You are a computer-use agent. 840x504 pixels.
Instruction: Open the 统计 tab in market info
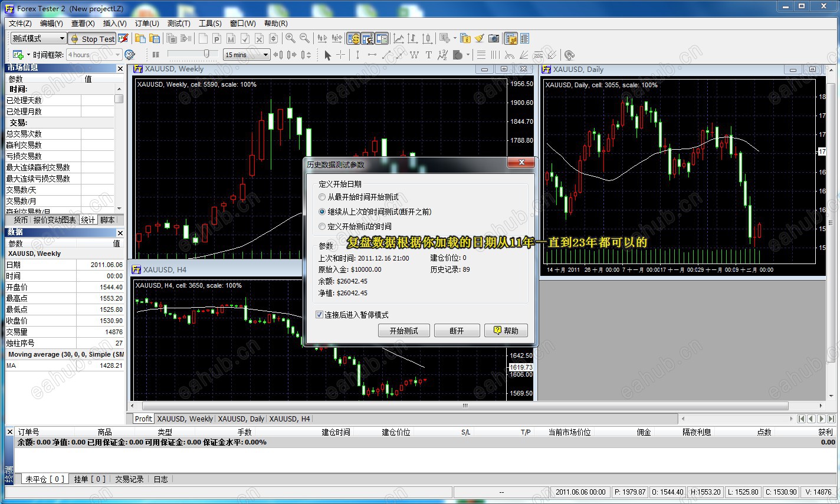tap(88, 220)
